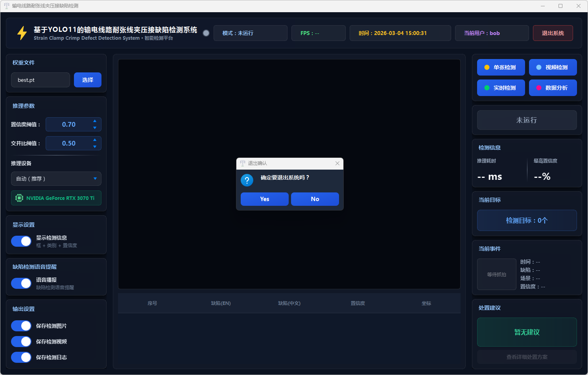The image size is (588, 375).
Task: Open the single image detection mode
Action: point(501,67)
